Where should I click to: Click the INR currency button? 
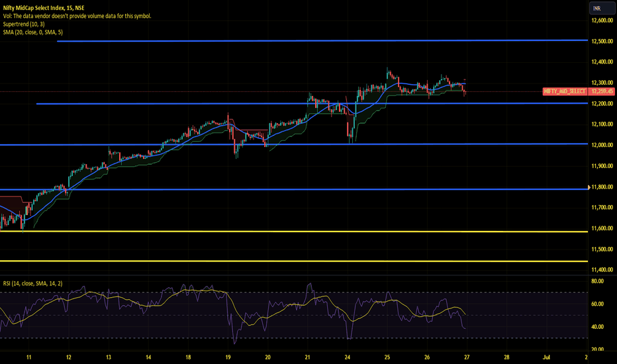click(x=602, y=8)
